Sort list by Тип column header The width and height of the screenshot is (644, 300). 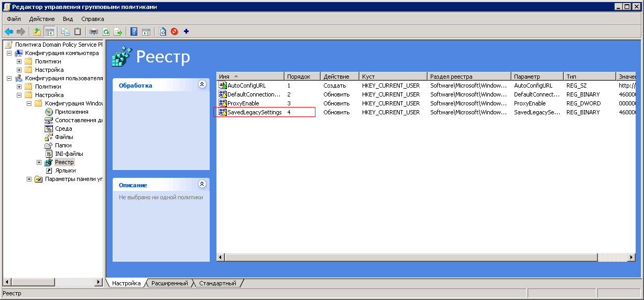(590, 77)
